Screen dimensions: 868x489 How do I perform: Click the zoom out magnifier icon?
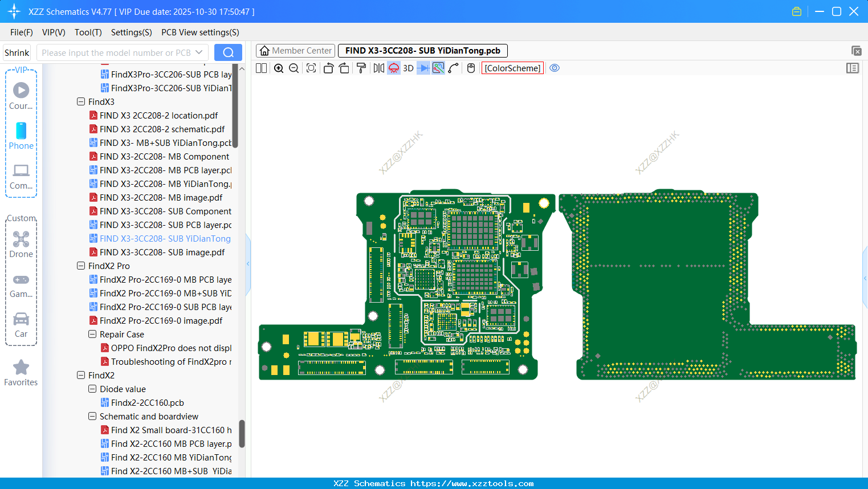point(294,68)
